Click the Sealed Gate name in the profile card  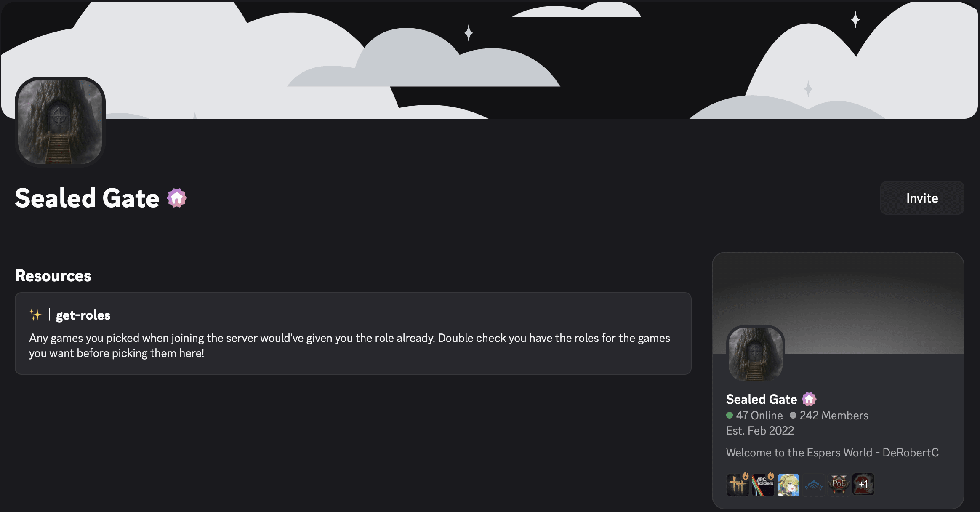(761, 399)
